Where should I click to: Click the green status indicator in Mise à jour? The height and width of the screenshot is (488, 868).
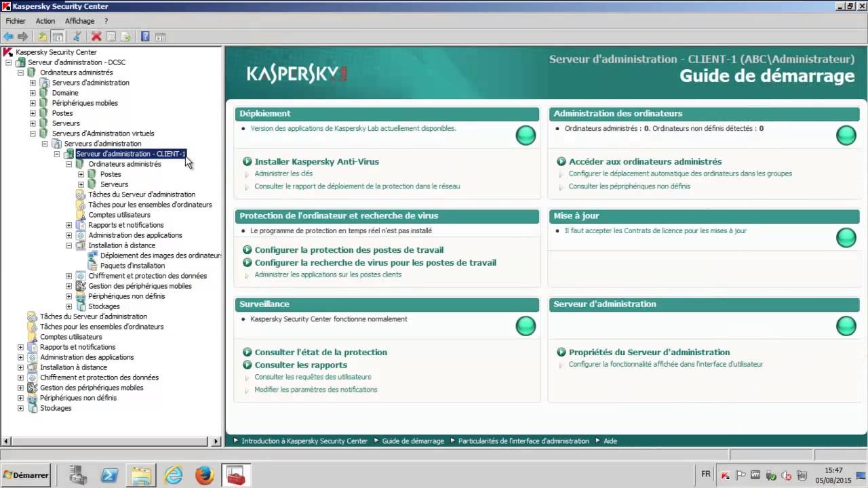click(x=846, y=238)
